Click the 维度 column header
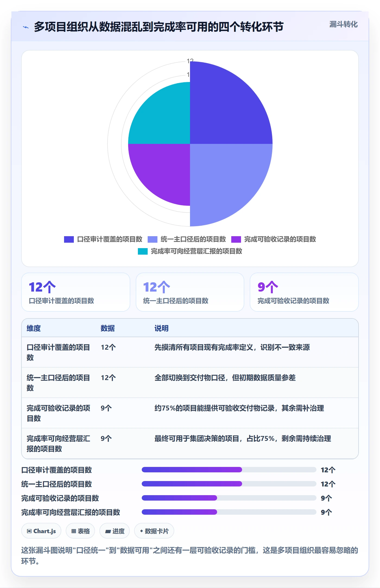The height and width of the screenshot is (588, 380). click(x=34, y=328)
